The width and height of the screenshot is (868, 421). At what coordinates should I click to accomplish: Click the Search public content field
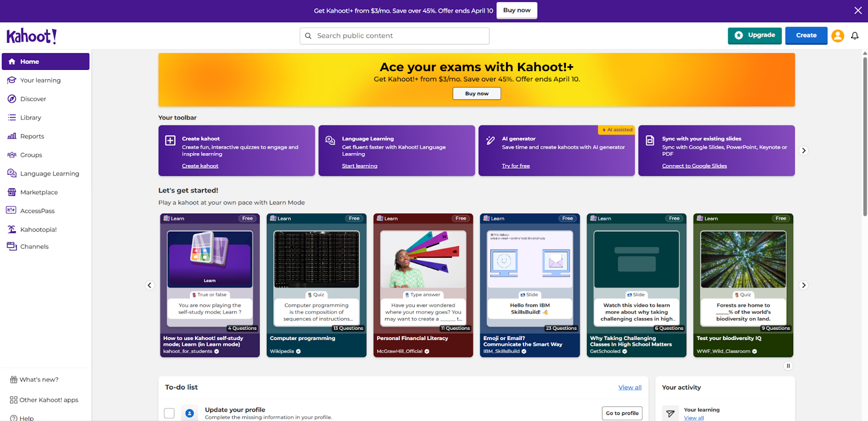[394, 36]
